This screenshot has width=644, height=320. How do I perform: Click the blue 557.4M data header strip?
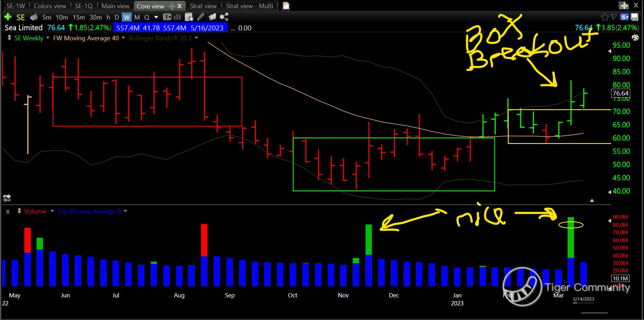pyautogui.click(x=170, y=28)
